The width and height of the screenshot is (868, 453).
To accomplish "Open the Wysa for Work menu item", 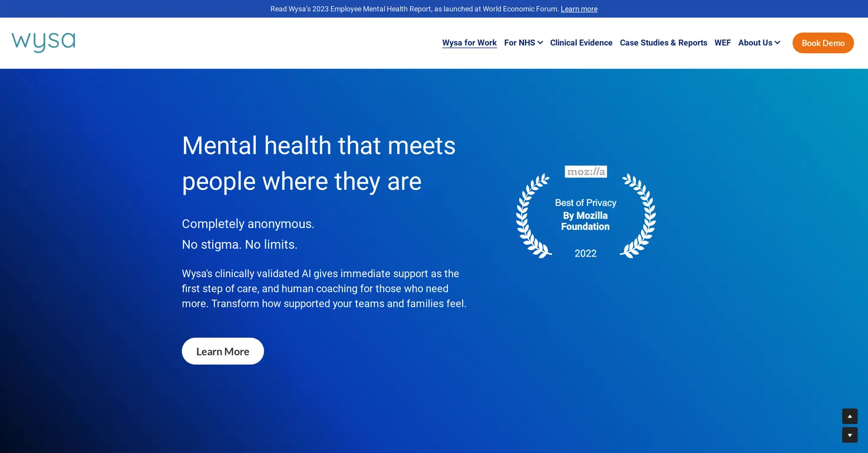I will (x=470, y=42).
